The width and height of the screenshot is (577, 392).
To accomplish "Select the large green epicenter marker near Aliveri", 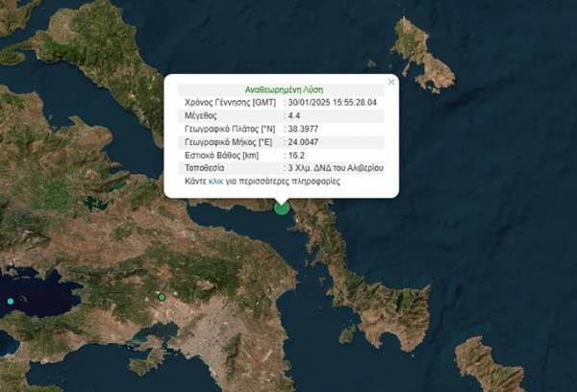I will [x=282, y=208].
